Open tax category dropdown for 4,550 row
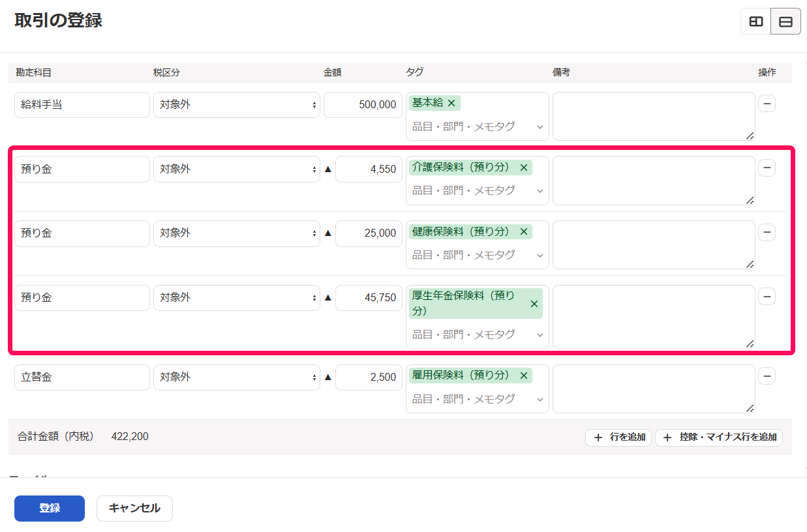This screenshot has width=807, height=532. point(237,169)
